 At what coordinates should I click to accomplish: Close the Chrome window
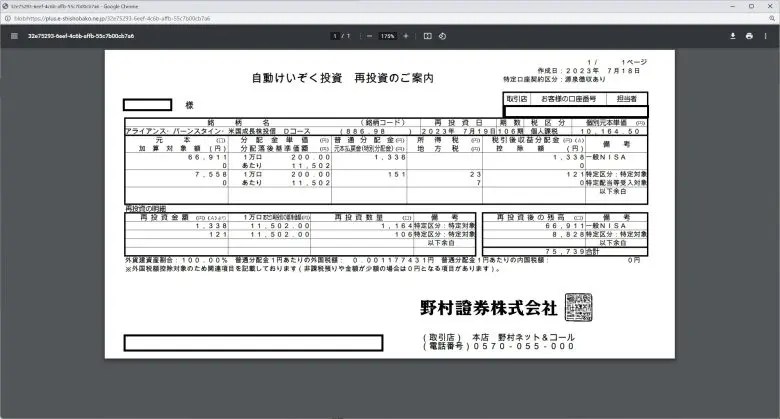[x=770, y=6]
